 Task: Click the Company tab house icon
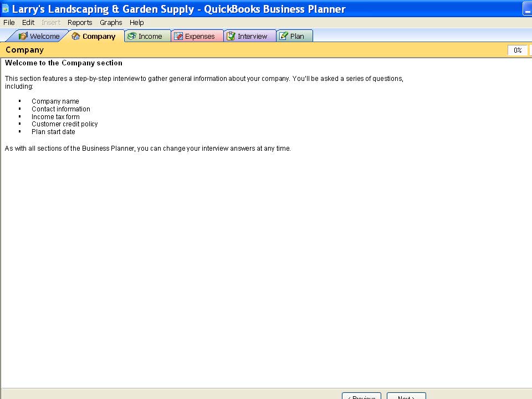tap(76, 36)
